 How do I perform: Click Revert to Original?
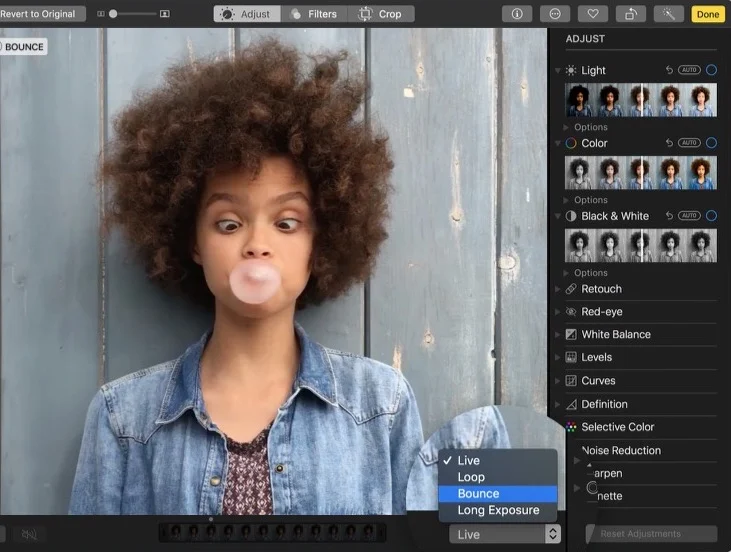[37, 14]
